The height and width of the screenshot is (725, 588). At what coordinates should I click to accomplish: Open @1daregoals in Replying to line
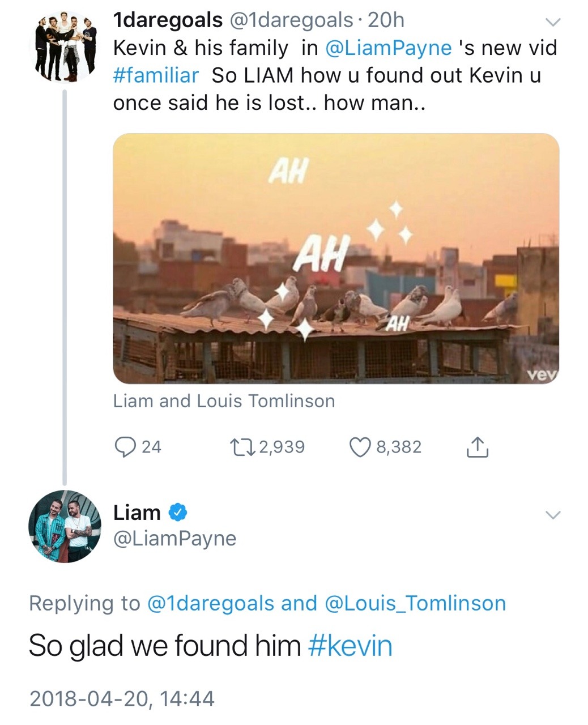click(x=211, y=603)
